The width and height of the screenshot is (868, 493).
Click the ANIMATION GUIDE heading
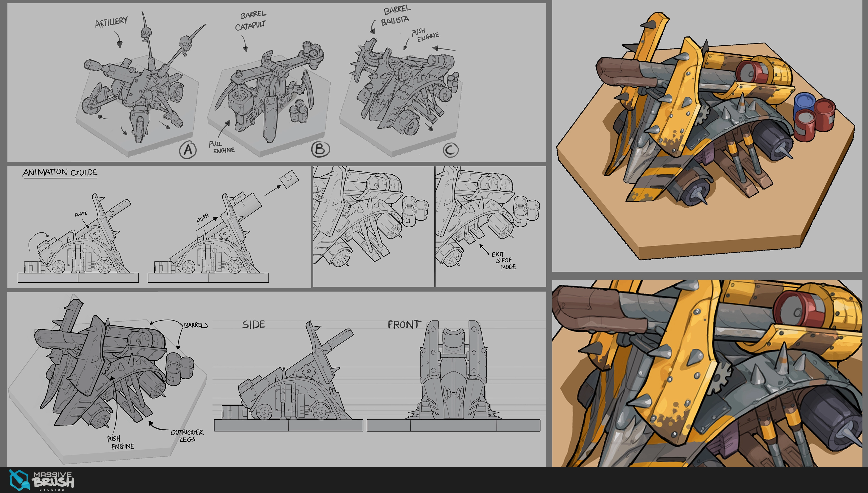pos(60,172)
